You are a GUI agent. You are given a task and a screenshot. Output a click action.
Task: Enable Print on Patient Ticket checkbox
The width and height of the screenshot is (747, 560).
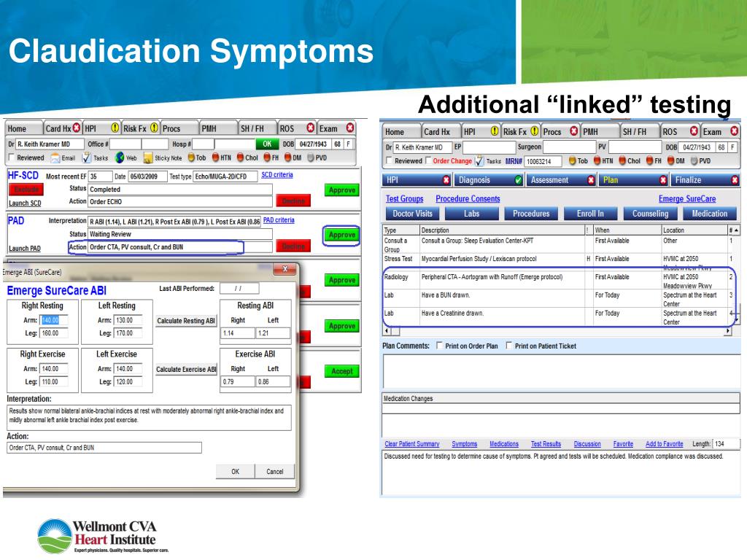point(509,346)
